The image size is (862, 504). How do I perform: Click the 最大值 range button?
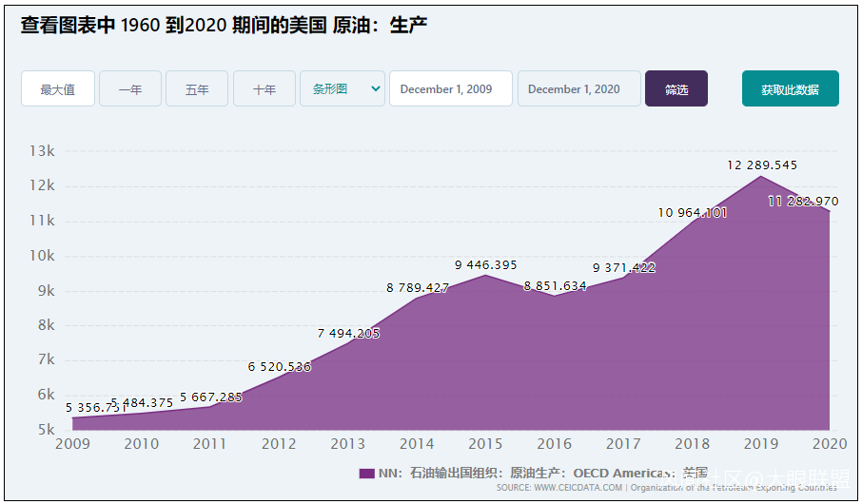tap(58, 88)
